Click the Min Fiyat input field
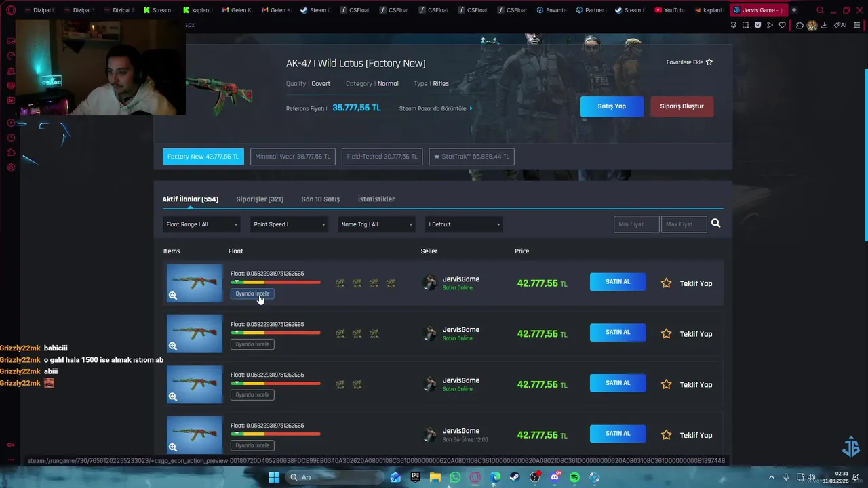Image resolution: width=868 pixels, height=488 pixels. (636, 224)
